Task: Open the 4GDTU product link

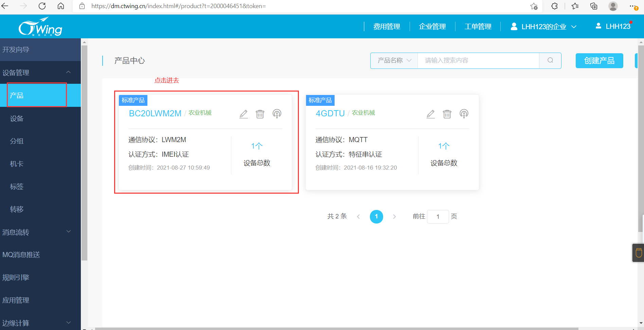Action: 330,113
